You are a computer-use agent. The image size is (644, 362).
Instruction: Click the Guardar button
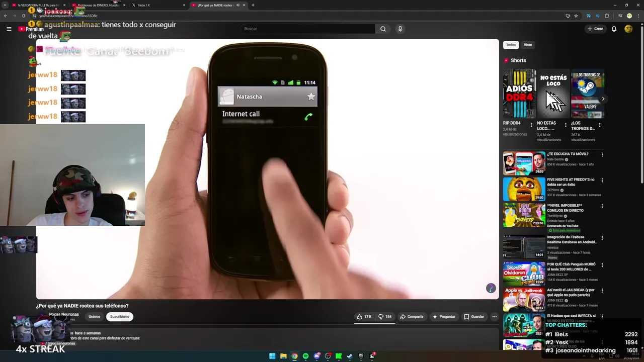pos(474,316)
